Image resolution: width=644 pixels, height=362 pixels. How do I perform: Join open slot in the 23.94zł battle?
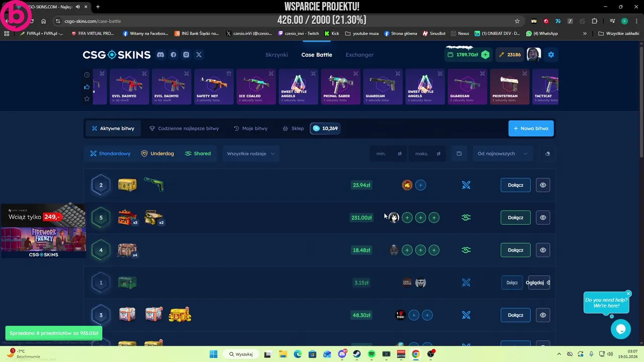click(x=421, y=185)
